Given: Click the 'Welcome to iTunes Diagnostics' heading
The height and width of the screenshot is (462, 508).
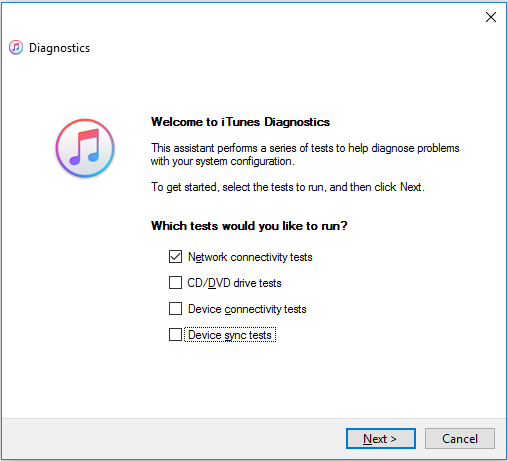Looking at the screenshot, I should tap(240, 122).
